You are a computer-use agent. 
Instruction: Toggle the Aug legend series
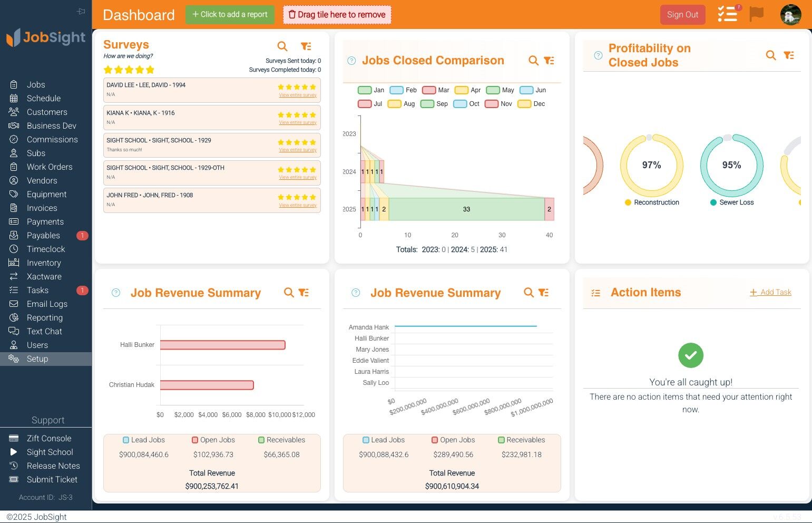click(402, 104)
